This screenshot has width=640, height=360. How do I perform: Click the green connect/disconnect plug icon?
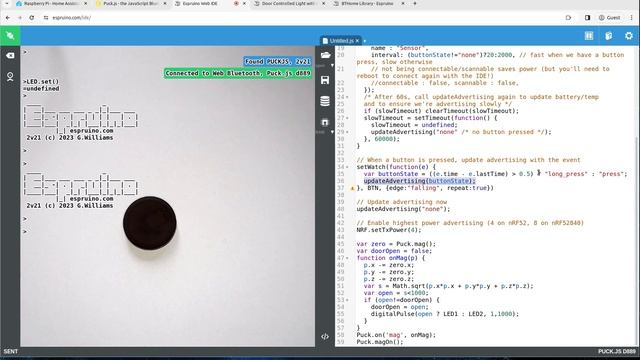point(10,36)
